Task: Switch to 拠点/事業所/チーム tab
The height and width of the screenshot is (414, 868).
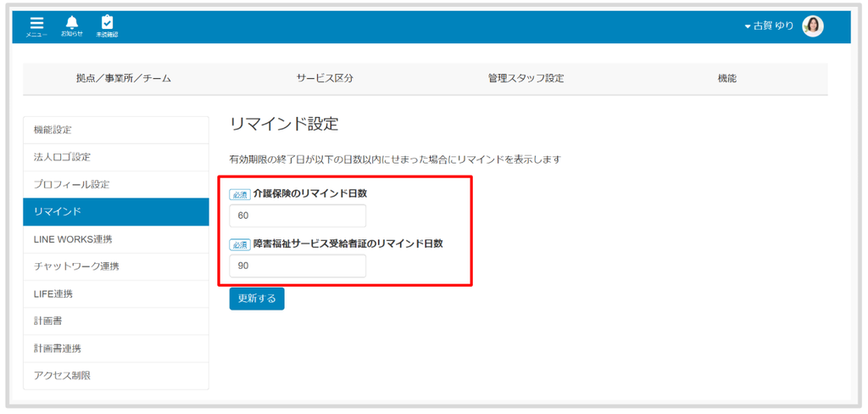Action: click(x=124, y=78)
